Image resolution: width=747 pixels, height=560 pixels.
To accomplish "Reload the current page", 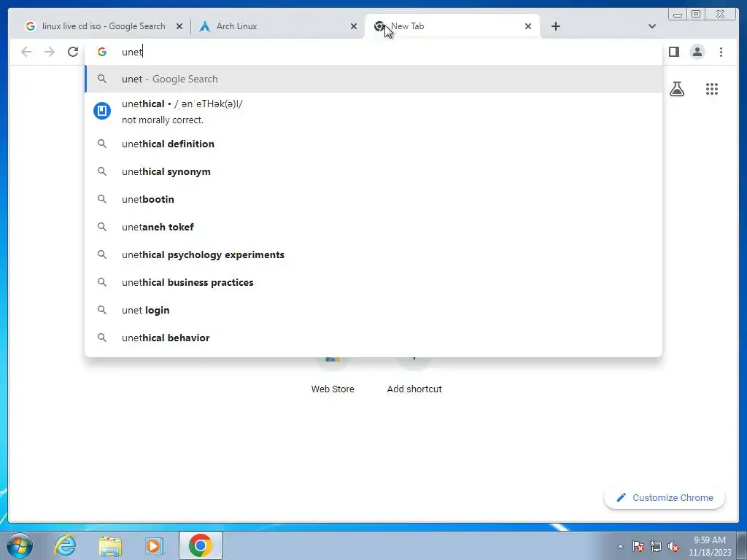I will coord(73,52).
